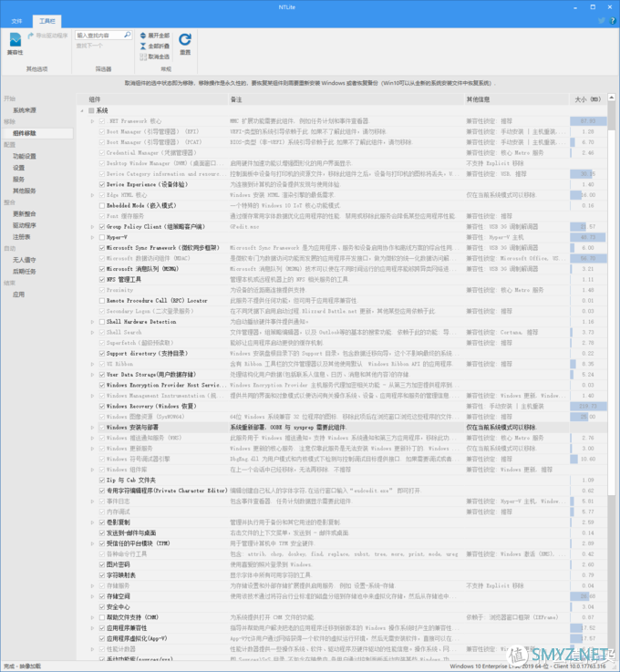The height and width of the screenshot is (672, 620).
Task: Expand the 存储空间 node
Action: (92, 596)
